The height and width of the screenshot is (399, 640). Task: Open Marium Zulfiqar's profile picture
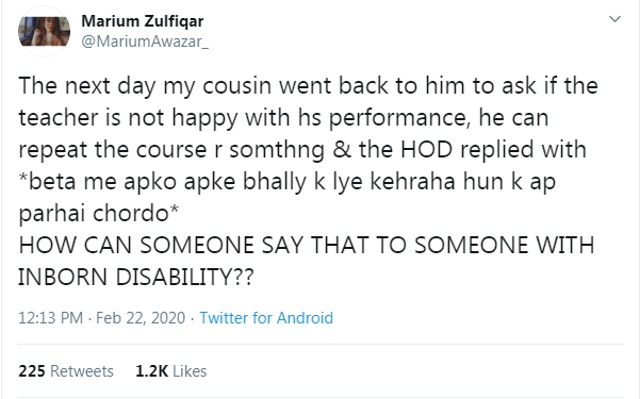44,31
